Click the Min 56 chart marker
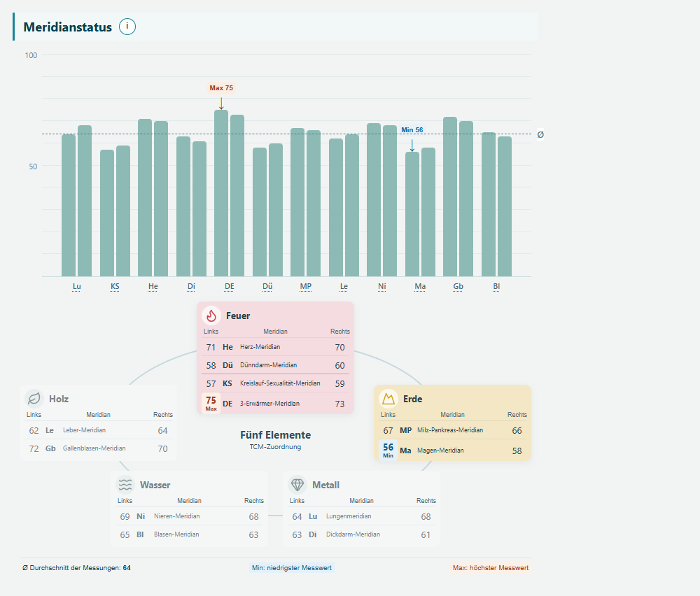This screenshot has height=596, width=700. tap(412, 130)
